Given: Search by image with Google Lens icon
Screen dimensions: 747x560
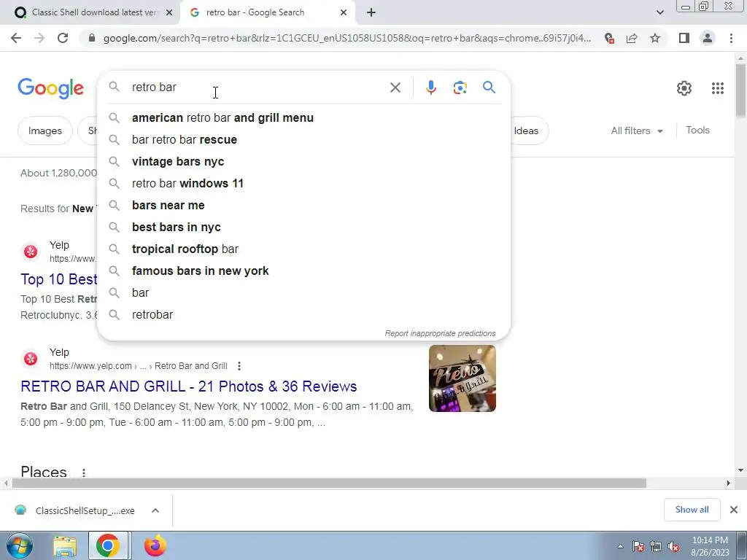Looking at the screenshot, I should click(x=460, y=87).
